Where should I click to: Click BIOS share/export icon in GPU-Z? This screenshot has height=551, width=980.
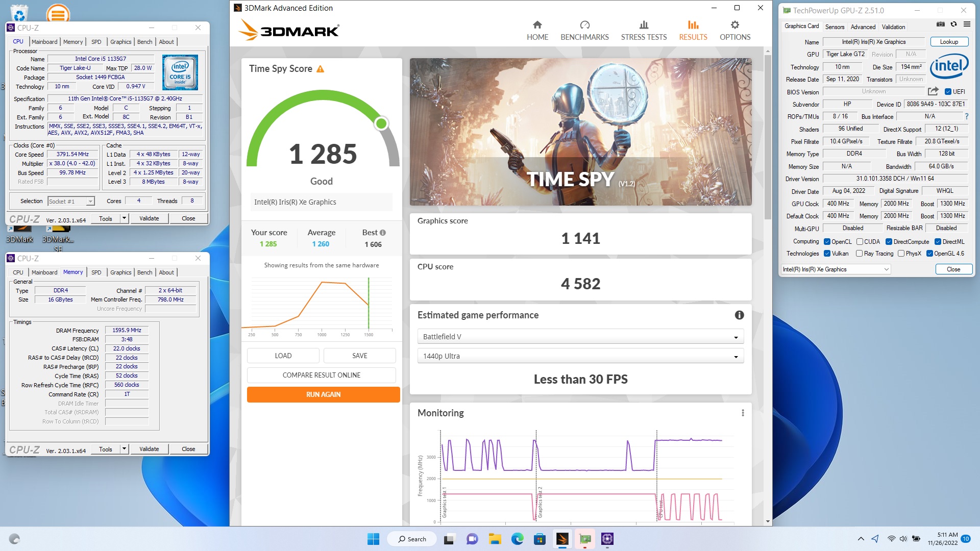[x=933, y=91]
